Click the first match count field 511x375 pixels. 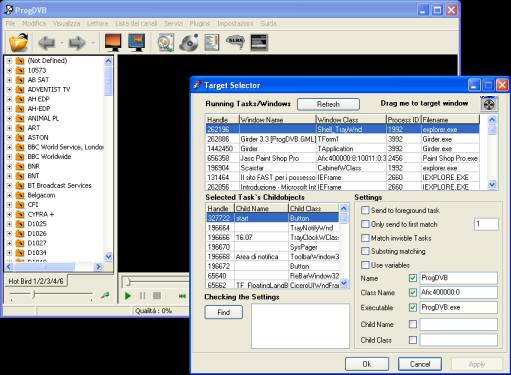click(x=486, y=224)
